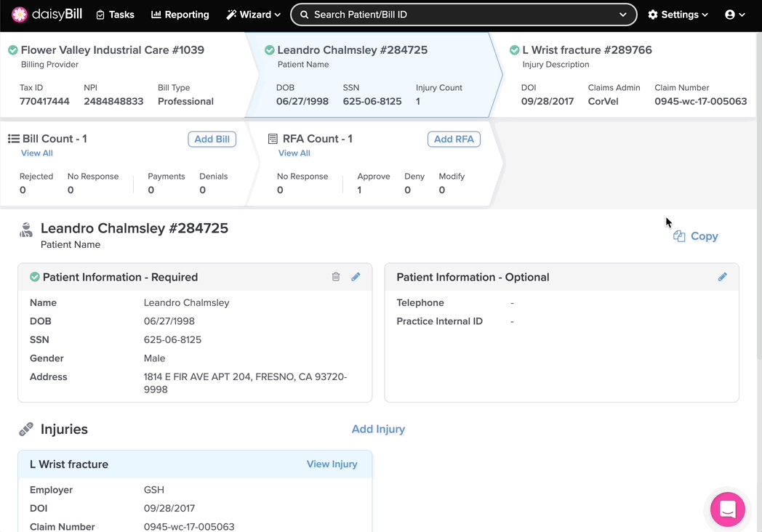This screenshot has width=762, height=532.
Task: Delete Patient Information using trash icon
Action: click(336, 277)
